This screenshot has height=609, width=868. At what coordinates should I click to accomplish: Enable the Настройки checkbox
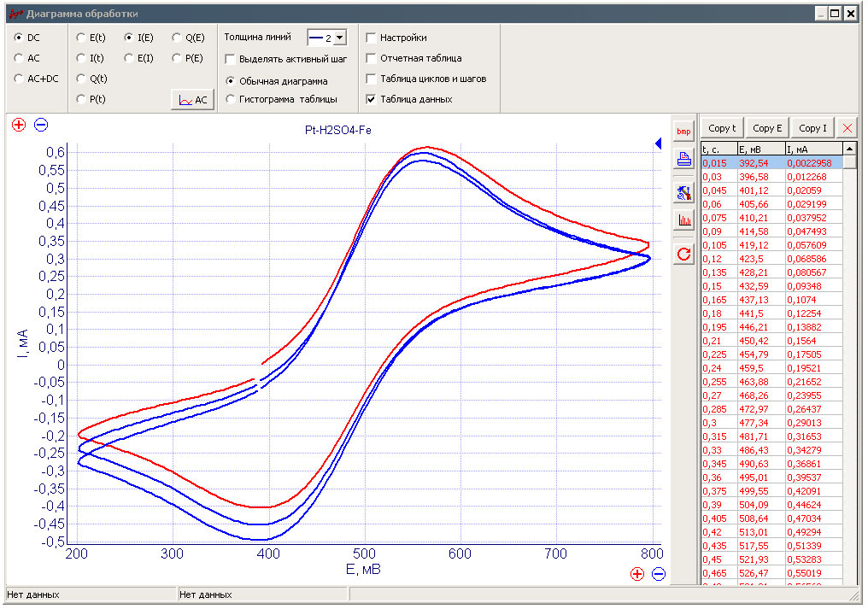click(371, 38)
